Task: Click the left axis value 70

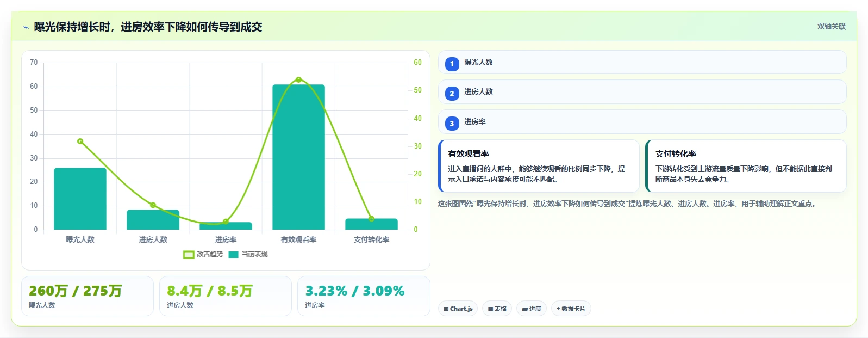Action: click(x=34, y=63)
